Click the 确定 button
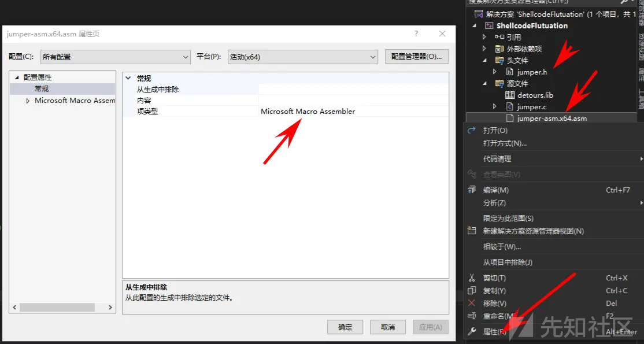Image resolution: width=644 pixels, height=344 pixels. coord(345,327)
